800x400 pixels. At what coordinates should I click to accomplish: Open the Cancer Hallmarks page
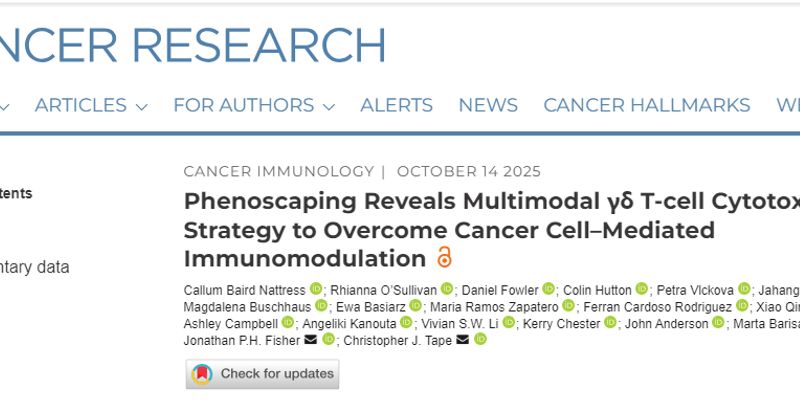[646, 105]
